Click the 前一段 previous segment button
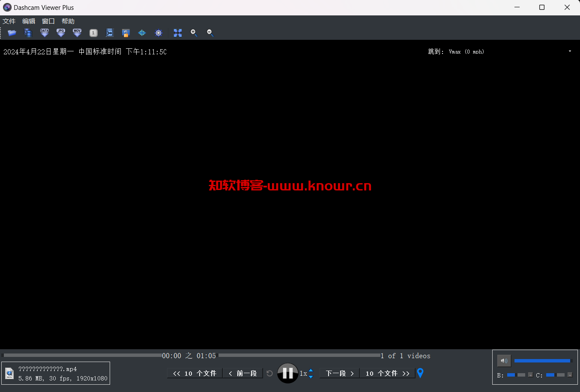The image size is (580, 392). [243, 374]
